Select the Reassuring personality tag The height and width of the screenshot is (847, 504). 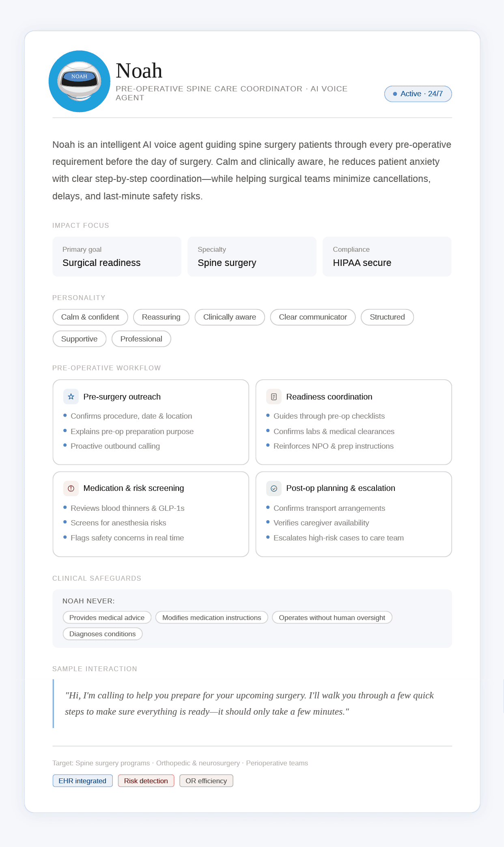point(161,317)
